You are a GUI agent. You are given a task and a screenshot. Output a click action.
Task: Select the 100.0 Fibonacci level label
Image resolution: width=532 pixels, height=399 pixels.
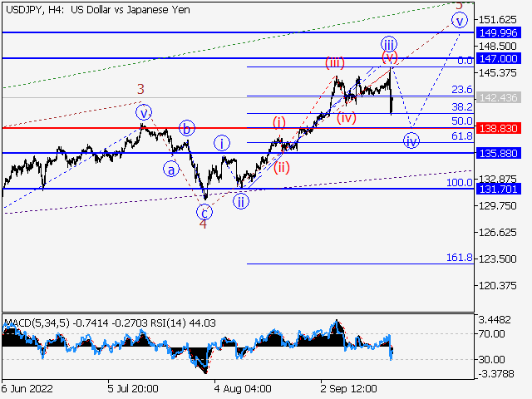(x=460, y=183)
